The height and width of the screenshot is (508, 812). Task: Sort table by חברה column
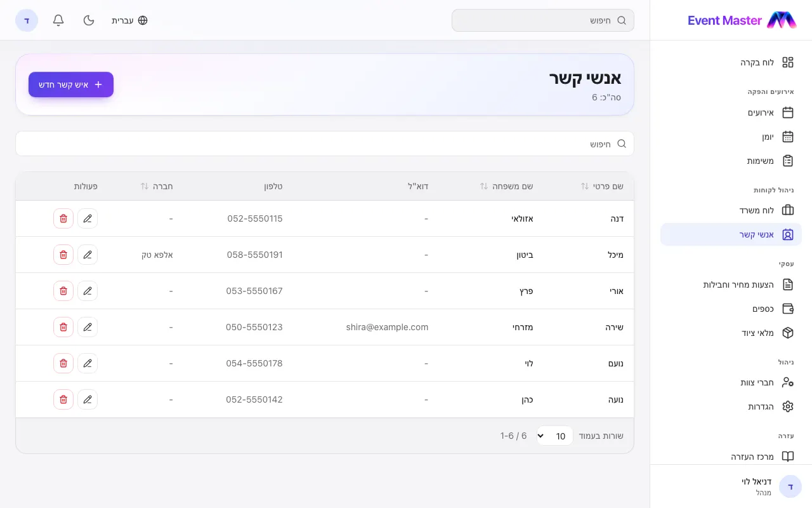(x=157, y=186)
